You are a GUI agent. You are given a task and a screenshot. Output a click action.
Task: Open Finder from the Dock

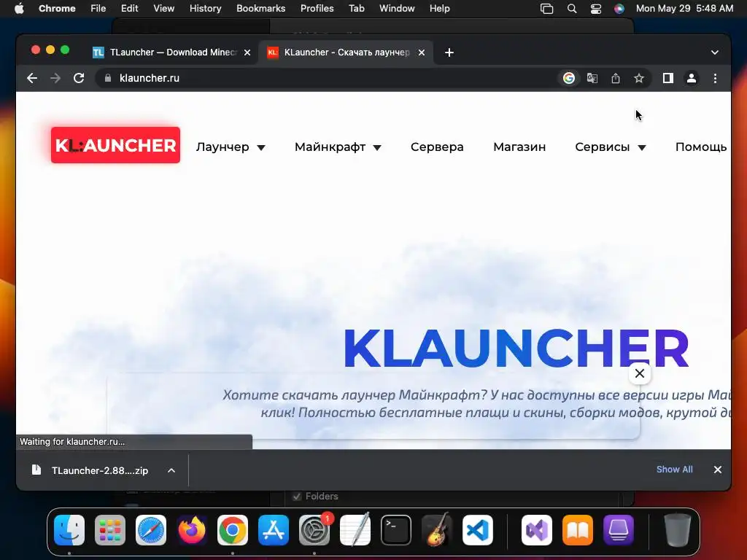point(69,530)
